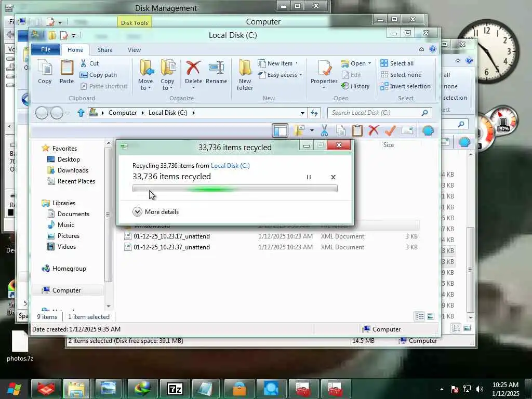
Task: Click the orange checkmark icon in lower toolbar
Action: point(390,130)
